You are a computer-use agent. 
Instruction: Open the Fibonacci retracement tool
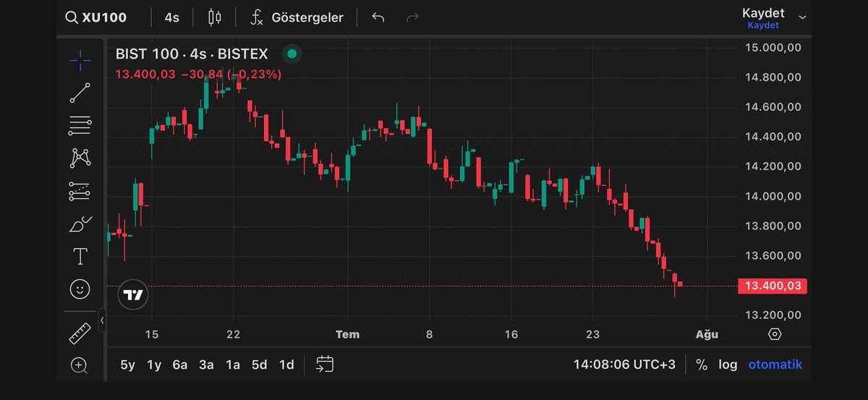[x=80, y=126]
